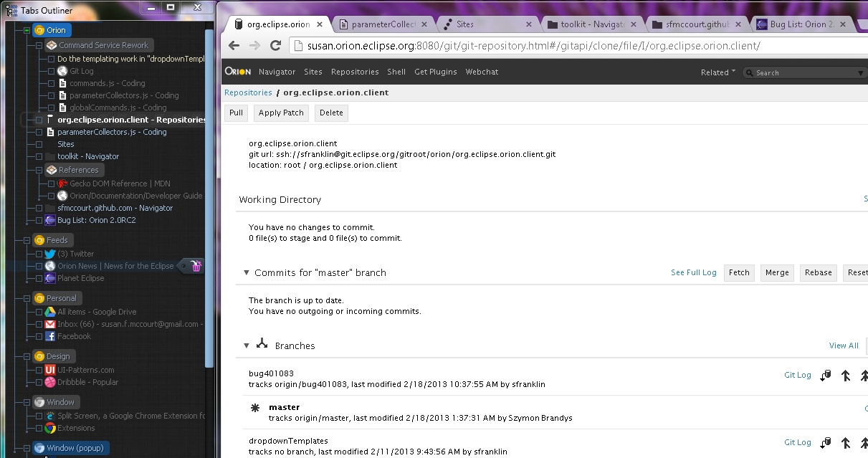This screenshot has height=458, width=868.
Task: Collapse the Window (popup) node
Action: click(x=27, y=448)
